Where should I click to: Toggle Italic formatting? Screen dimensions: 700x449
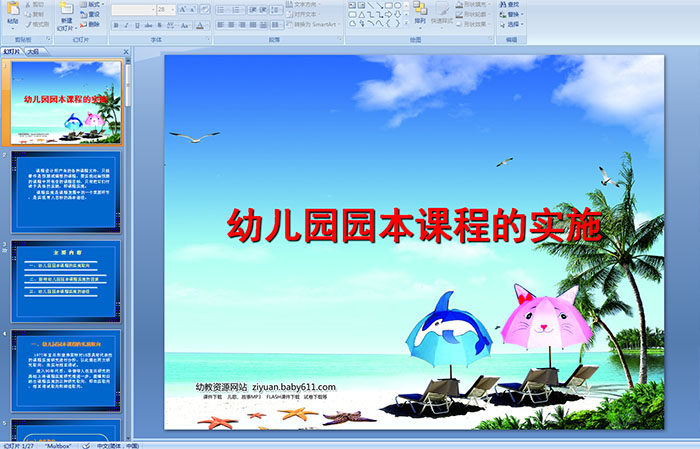(126, 25)
